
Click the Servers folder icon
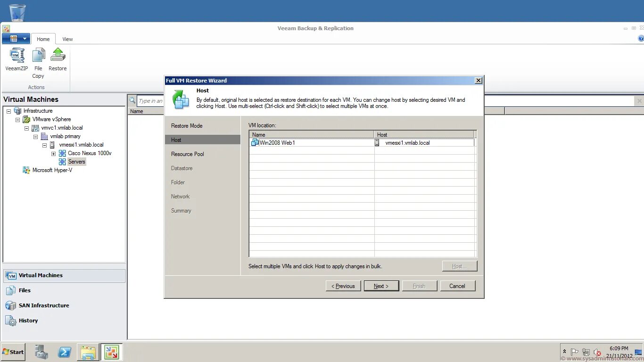[62, 162]
